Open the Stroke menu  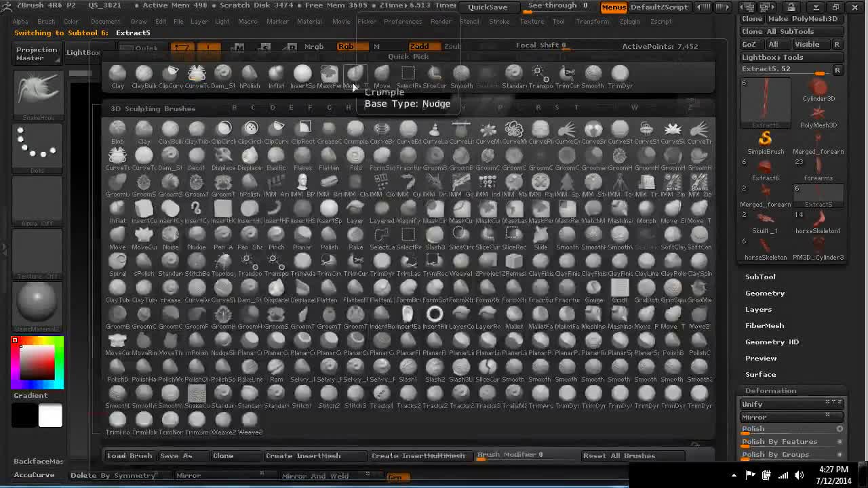(x=499, y=21)
